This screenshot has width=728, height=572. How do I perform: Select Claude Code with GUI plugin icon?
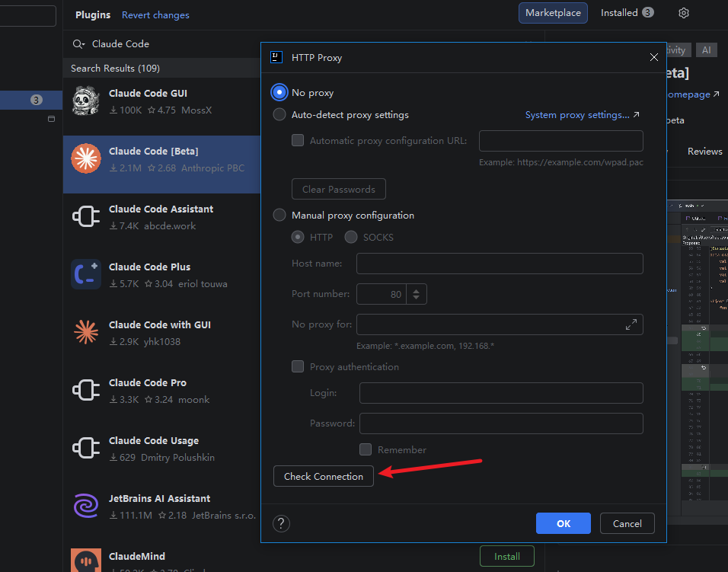pyautogui.click(x=86, y=332)
